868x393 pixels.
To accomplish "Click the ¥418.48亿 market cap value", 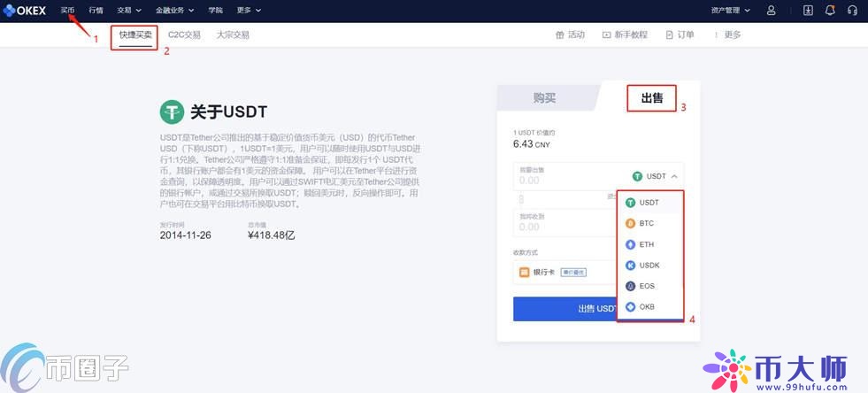I will pos(272,235).
